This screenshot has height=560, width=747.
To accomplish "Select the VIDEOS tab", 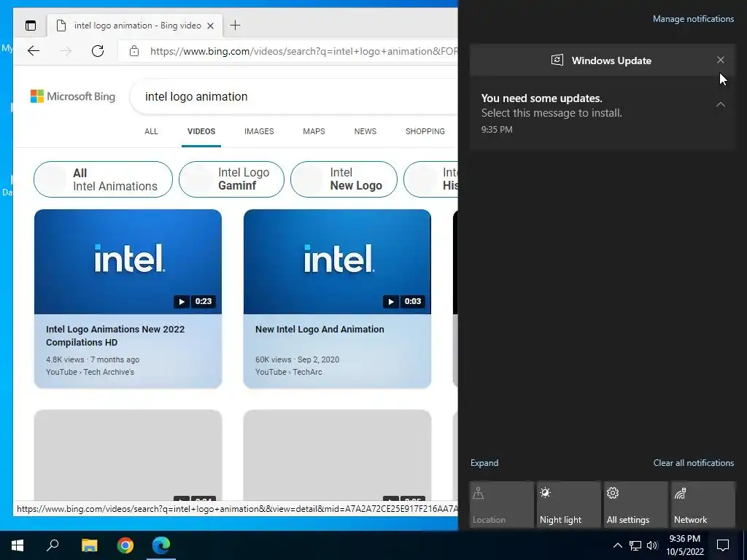I will (x=201, y=131).
